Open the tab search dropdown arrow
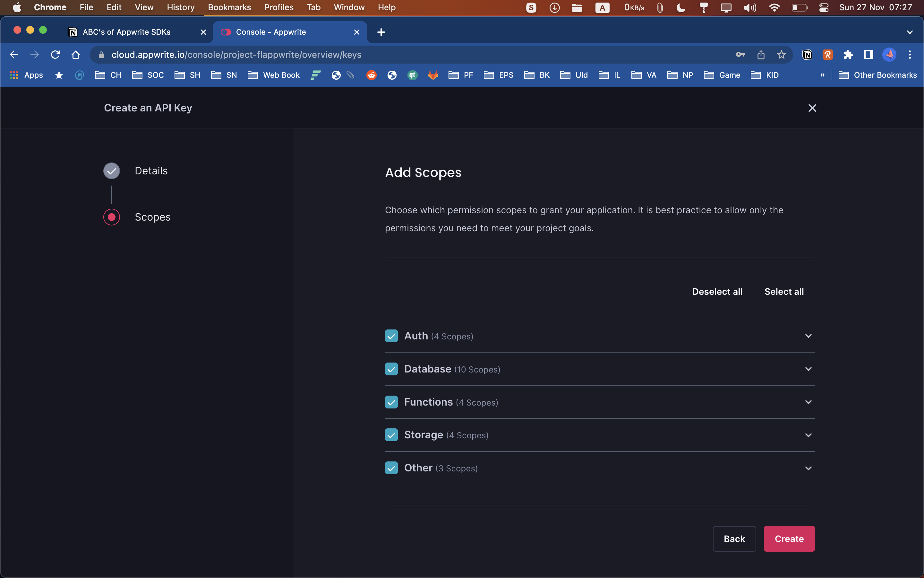This screenshot has height=578, width=924. tap(910, 32)
